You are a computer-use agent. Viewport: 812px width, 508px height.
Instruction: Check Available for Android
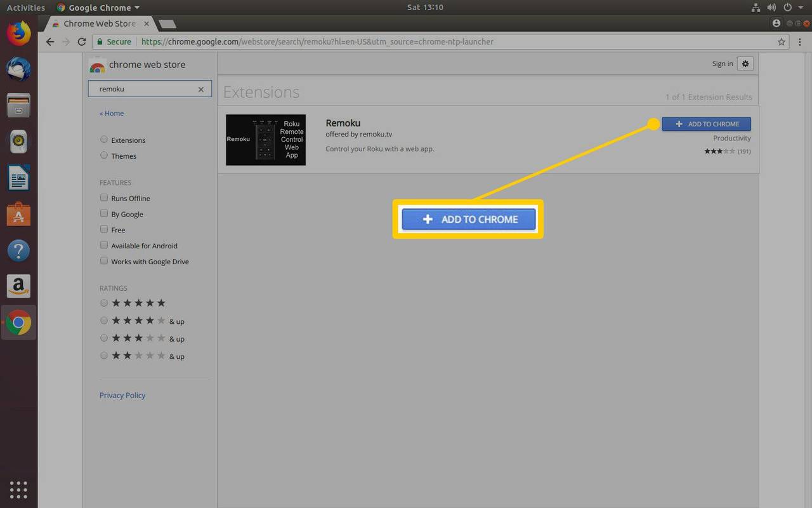pos(104,245)
